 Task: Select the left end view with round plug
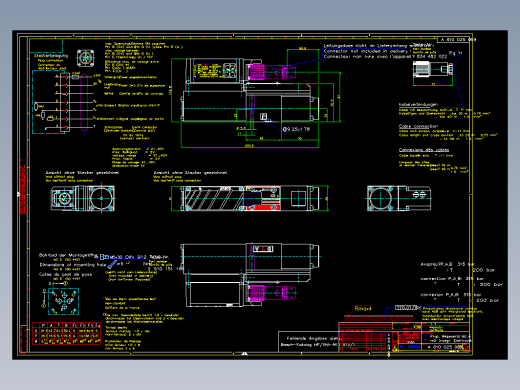pyautogui.click(x=83, y=198)
